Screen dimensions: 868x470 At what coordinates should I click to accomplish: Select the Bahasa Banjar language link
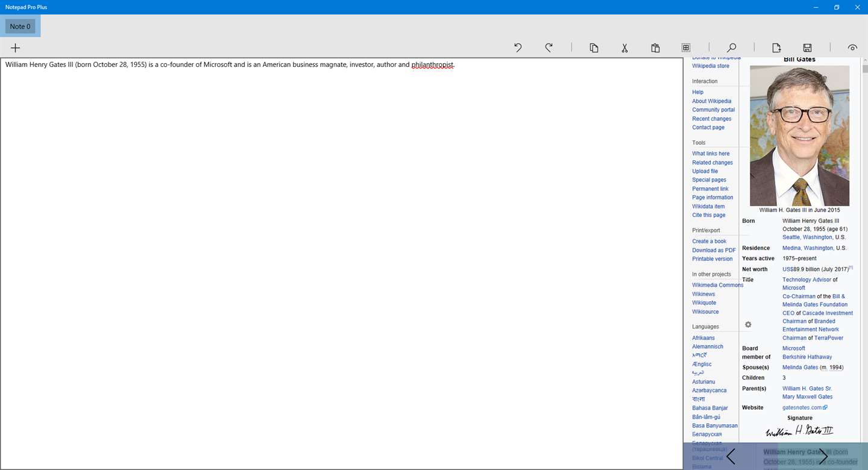tap(710, 408)
